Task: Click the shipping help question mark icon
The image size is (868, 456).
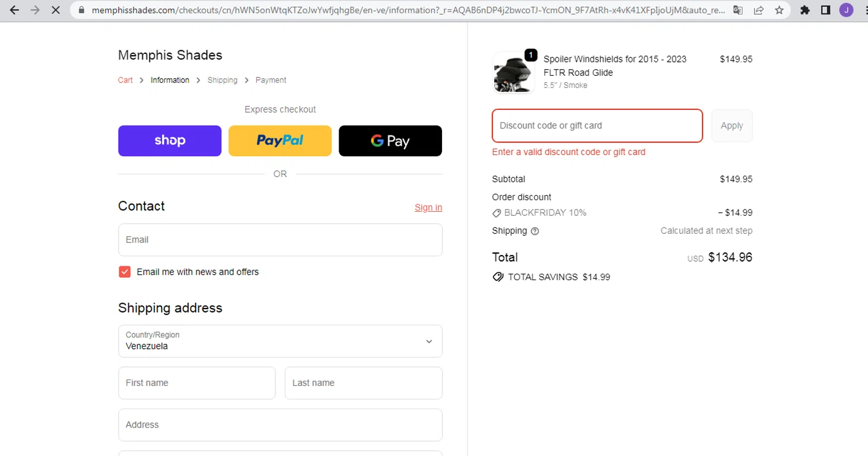Action: [535, 231]
